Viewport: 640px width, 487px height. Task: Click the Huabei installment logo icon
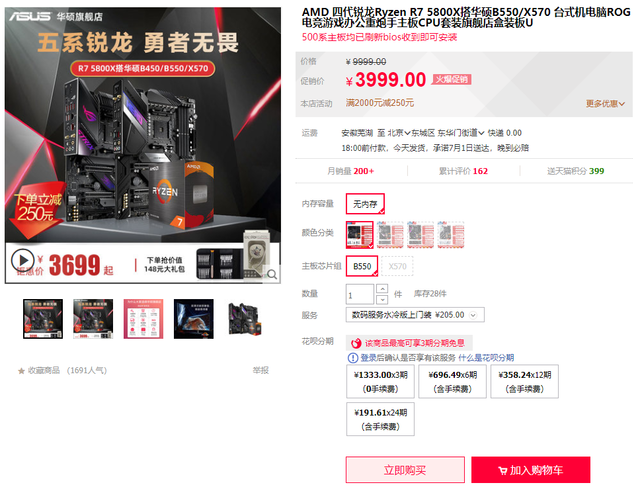tap(356, 343)
